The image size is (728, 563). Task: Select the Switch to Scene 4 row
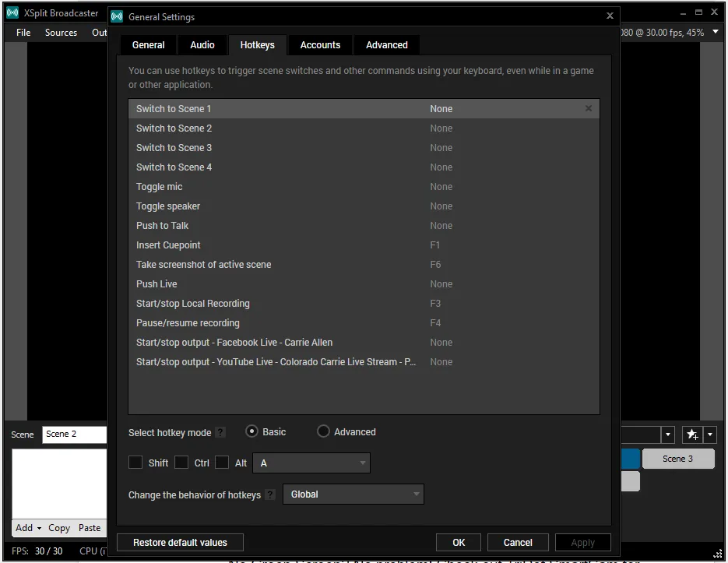[x=364, y=167]
